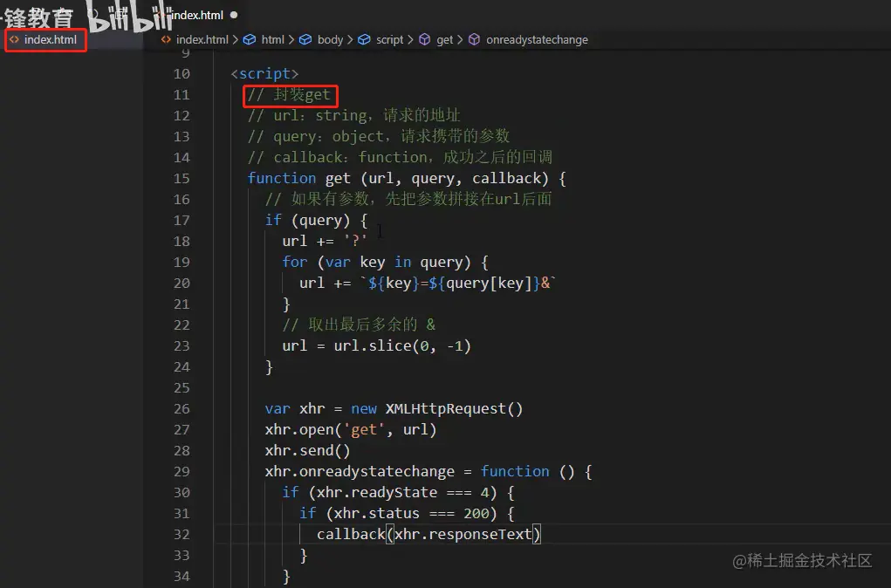This screenshot has height=588, width=891.
Task: Click the comment '// 封装get'
Action: tap(289, 95)
